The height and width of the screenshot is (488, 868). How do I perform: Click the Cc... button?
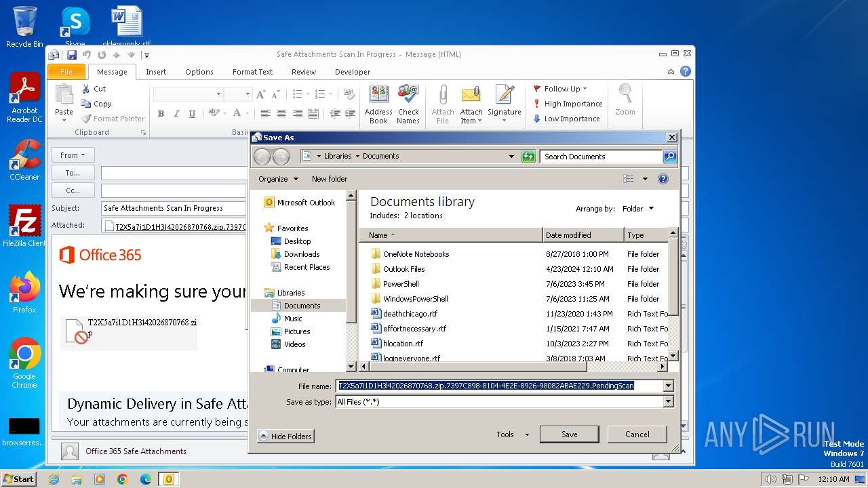click(73, 190)
